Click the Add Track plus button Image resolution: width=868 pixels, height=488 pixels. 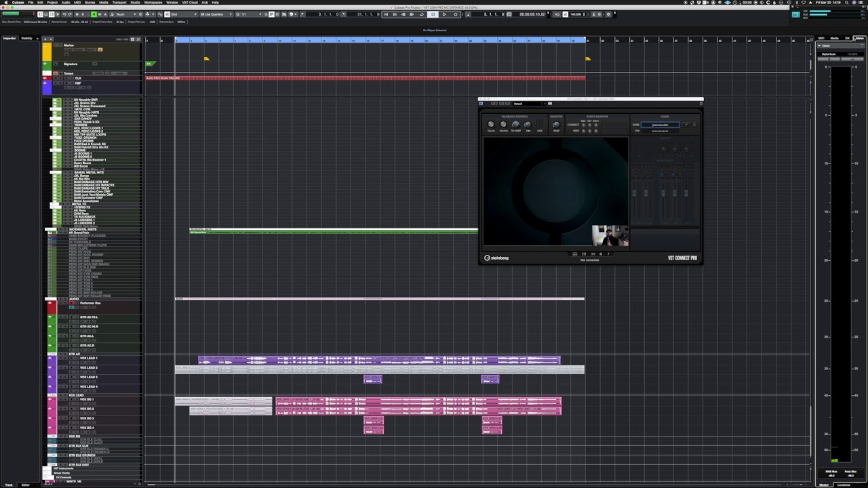click(x=45, y=39)
